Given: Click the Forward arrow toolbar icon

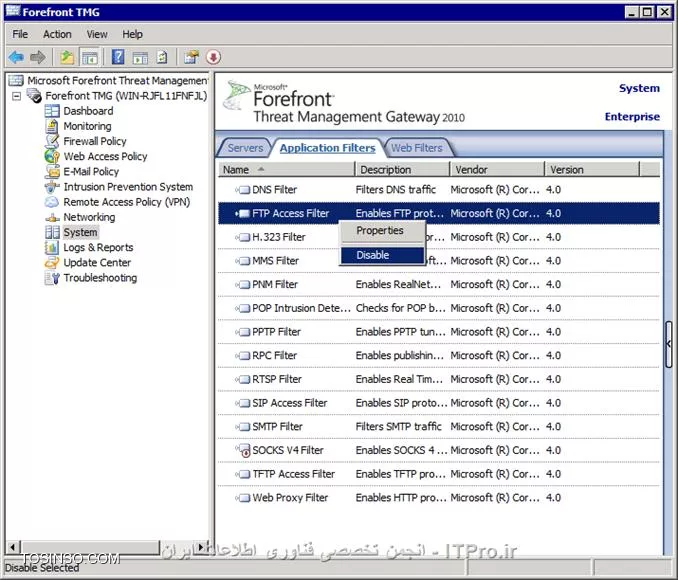Looking at the screenshot, I should pyautogui.click(x=38, y=57).
